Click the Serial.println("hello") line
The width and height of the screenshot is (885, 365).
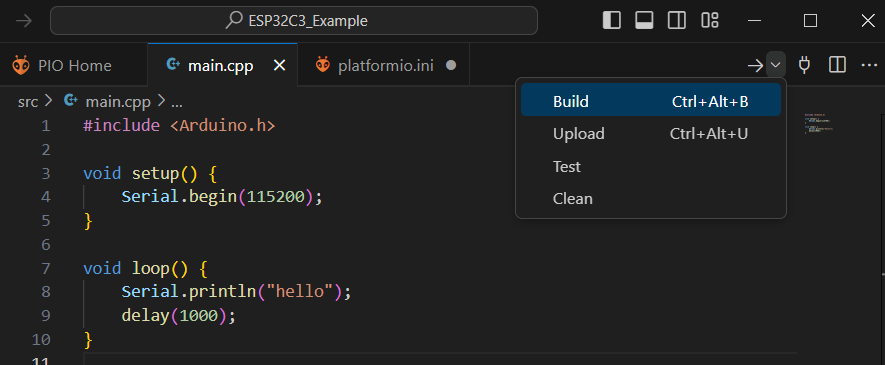236,292
